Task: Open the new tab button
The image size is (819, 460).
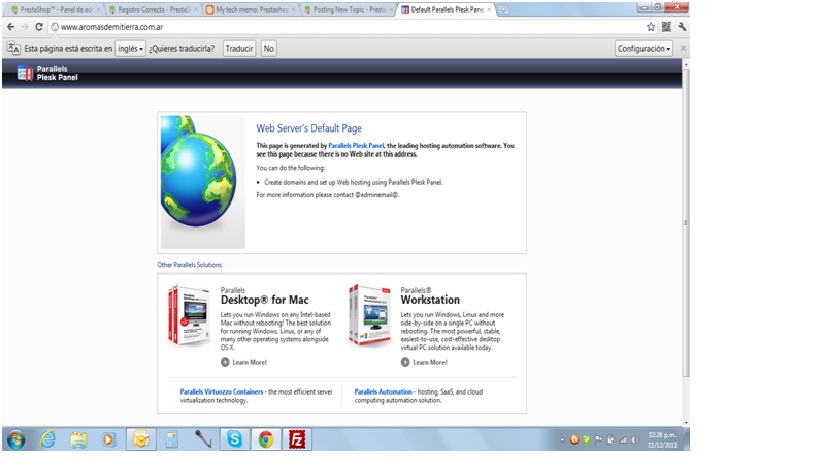Action: pos(502,9)
